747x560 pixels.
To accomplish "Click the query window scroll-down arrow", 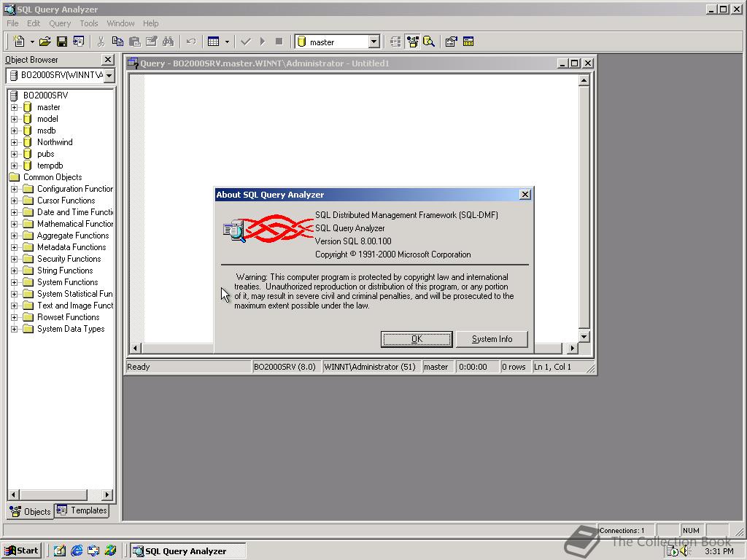I will (584, 336).
